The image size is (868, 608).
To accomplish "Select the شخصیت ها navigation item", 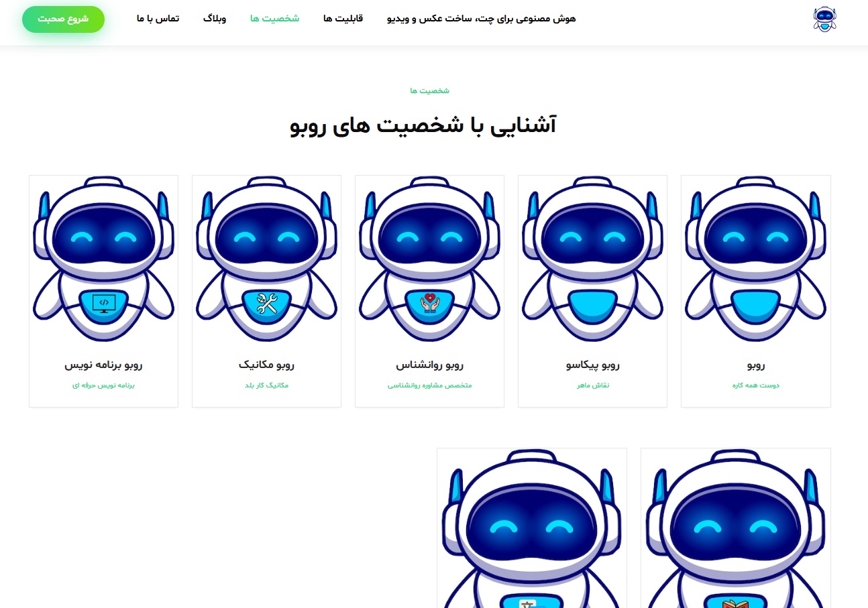I will 275,19.
